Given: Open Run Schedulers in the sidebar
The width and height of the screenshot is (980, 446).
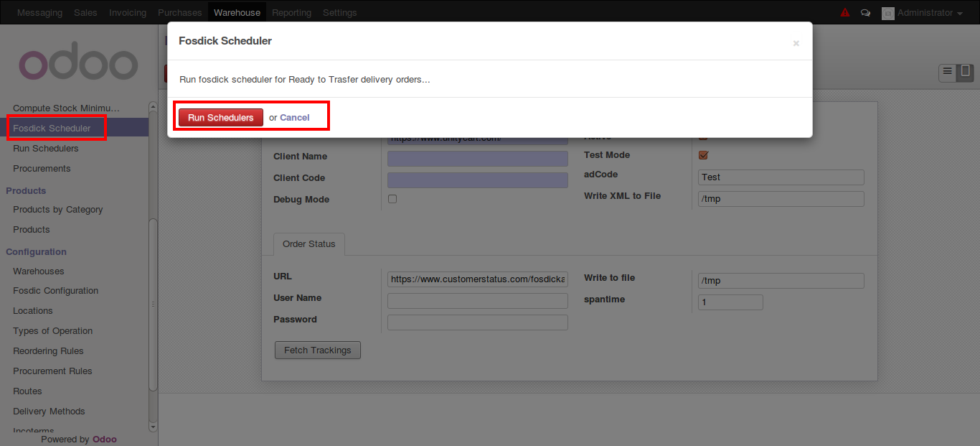Looking at the screenshot, I should (46, 149).
